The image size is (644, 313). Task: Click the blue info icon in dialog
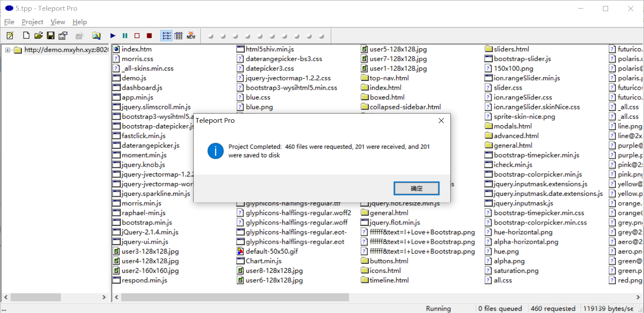click(216, 151)
